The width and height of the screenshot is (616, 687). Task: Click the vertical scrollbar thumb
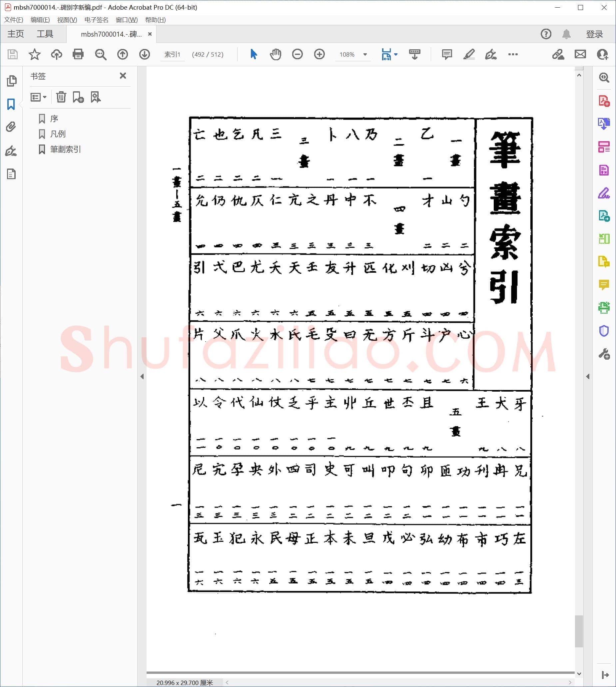tap(579, 631)
